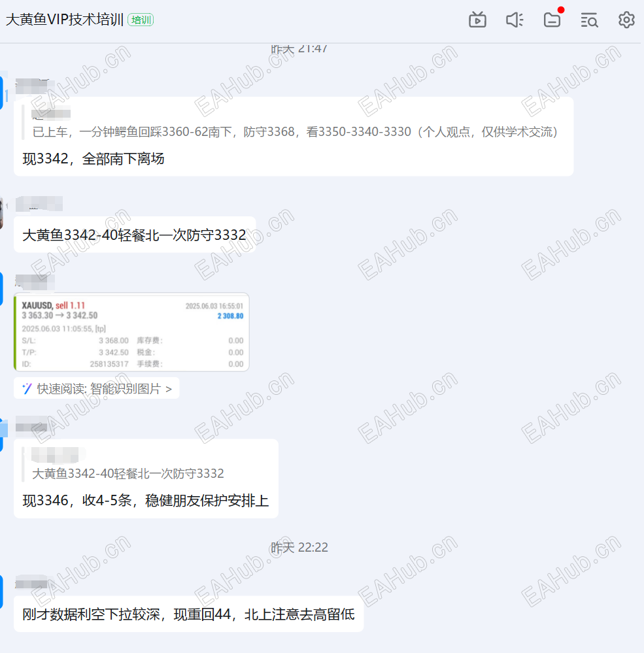Click the 培训 tag beside the group name

point(141,20)
